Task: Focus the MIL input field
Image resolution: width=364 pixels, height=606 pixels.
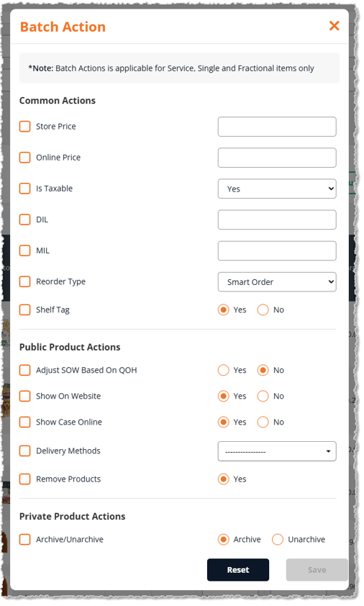Action: [277, 251]
